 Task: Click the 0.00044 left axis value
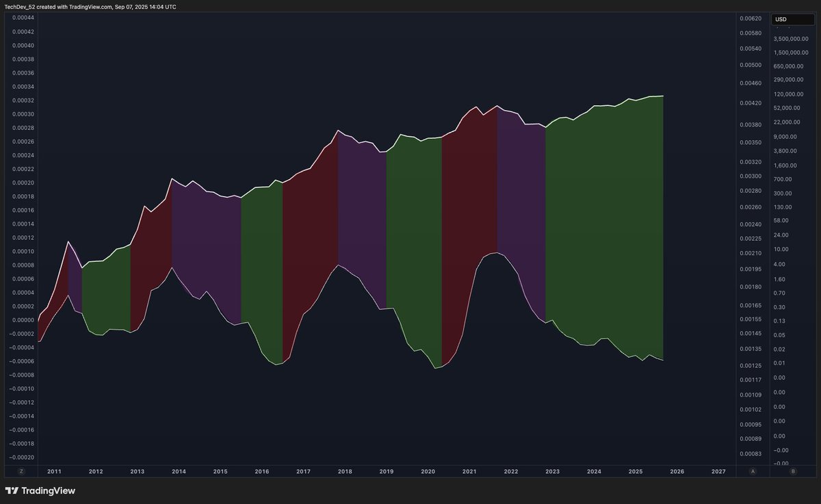pyautogui.click(x=24, y=18)
